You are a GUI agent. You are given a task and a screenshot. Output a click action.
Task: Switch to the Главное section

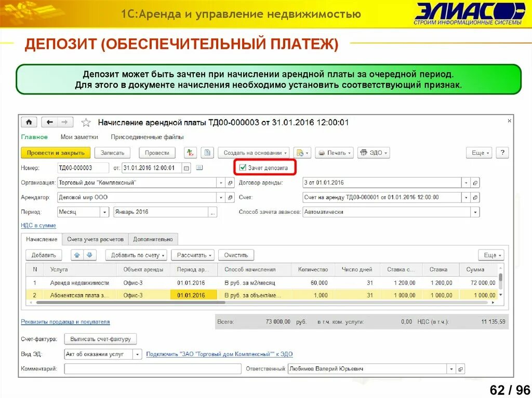tap(34, 137)
